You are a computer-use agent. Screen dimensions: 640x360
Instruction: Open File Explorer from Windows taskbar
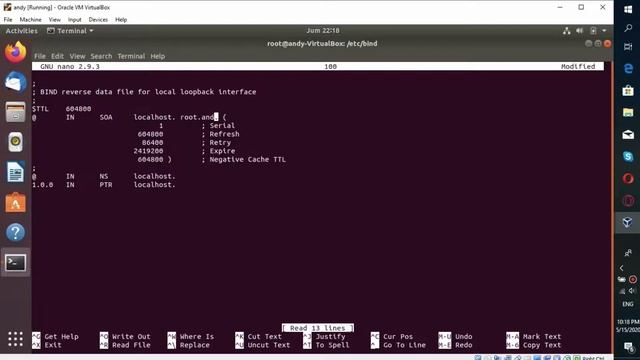click(628, 112)
